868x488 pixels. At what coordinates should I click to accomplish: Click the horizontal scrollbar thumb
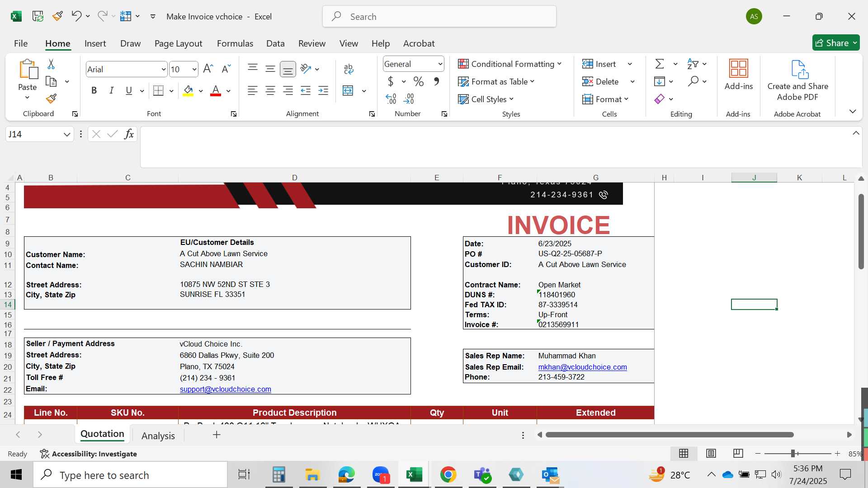(x=670, y=435)
